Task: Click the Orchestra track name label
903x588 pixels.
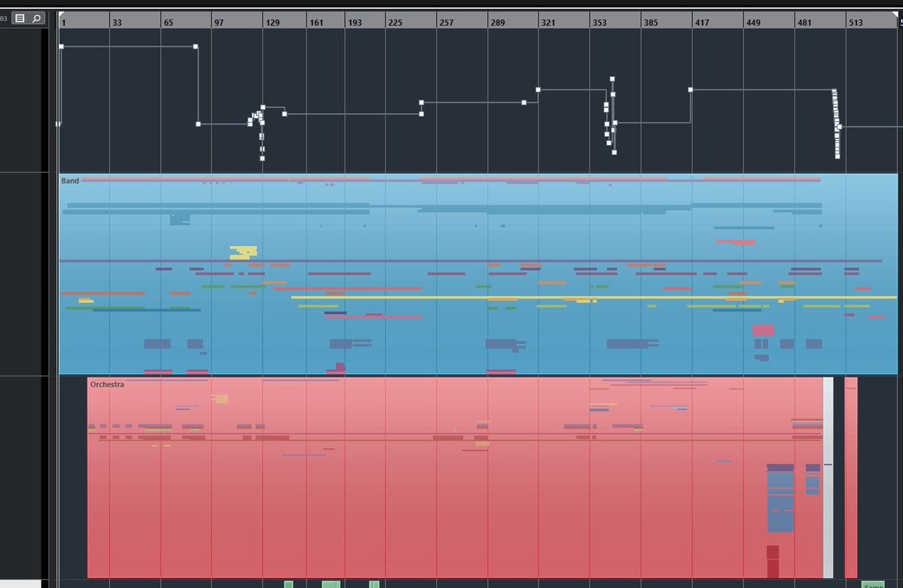Action: 108,384
